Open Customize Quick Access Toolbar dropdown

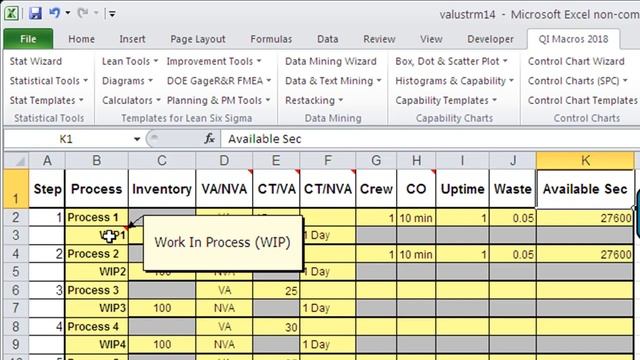click(x=112, y=15)
